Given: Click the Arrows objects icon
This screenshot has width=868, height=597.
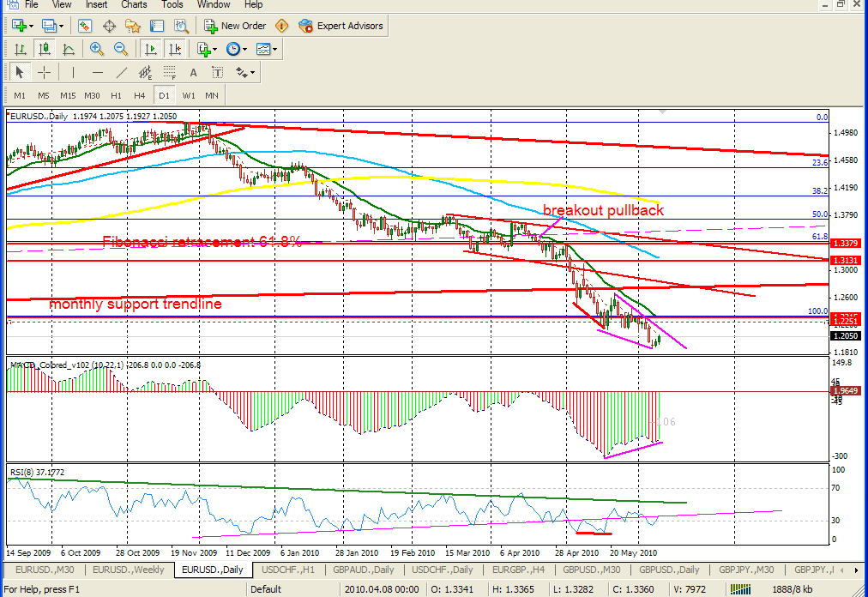Looking at the screenshot, I should (x=241, y=73).
